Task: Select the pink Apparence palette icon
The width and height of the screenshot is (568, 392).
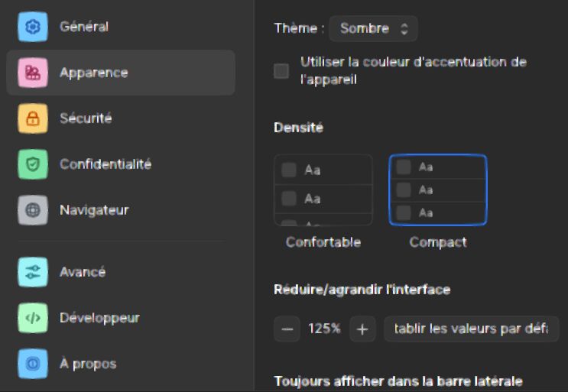Action: click(x=33, y=73)
